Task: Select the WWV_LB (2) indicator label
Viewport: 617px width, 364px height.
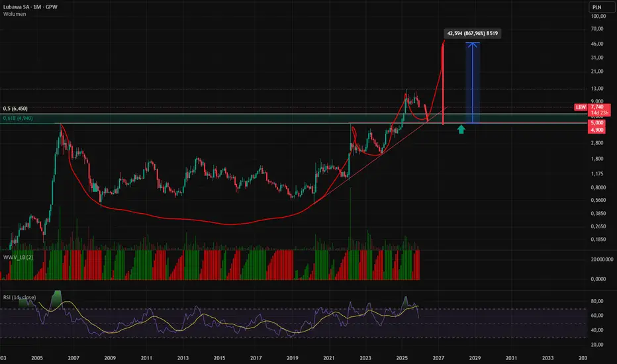Action: tap(18, 257)
